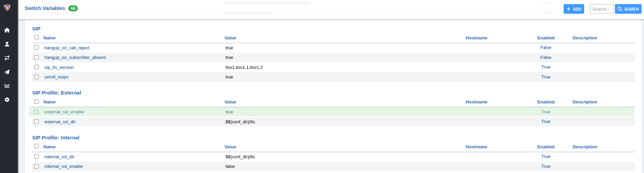Focus the Search text field
Screen dimensions: 644x173
[x=601, y=9]
